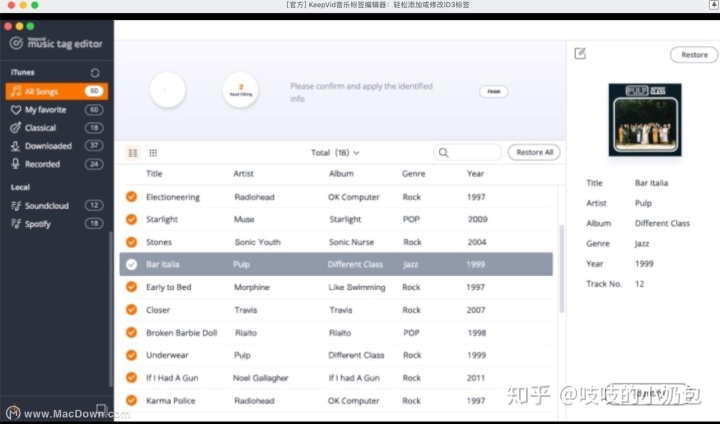Image resolution: width=720 pixels, height=424 pixels.
Task: Click the Different Class album cover thumbnail
Action: point(645,119)
